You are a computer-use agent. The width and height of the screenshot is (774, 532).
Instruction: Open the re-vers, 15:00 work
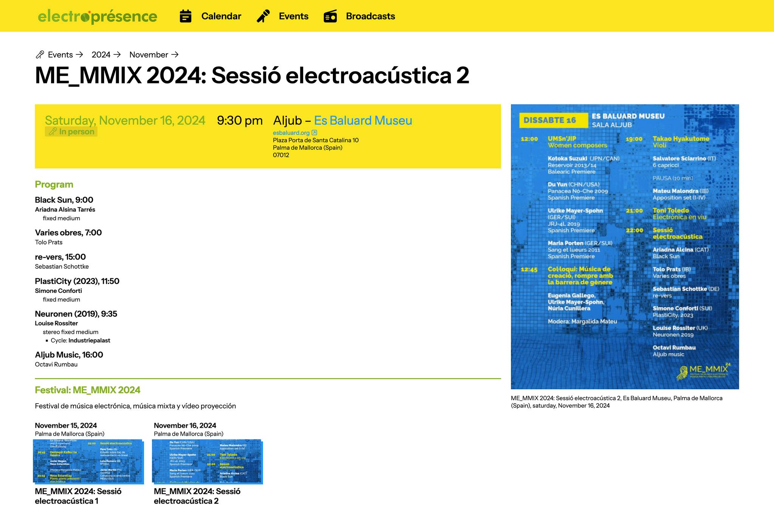pos(60,257)
